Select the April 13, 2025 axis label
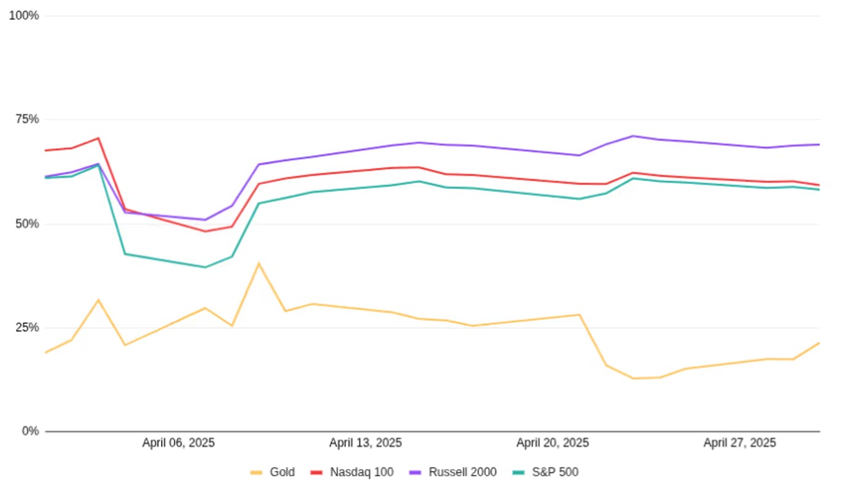The image size is (868, 495). click(x=365, y=443)
